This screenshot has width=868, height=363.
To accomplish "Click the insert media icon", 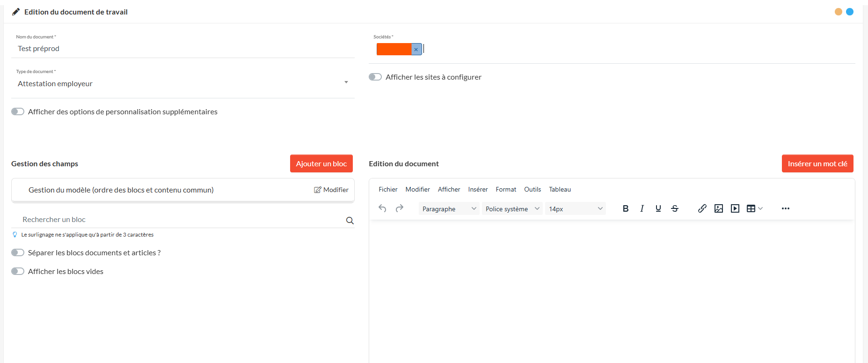I will point(735,208).
